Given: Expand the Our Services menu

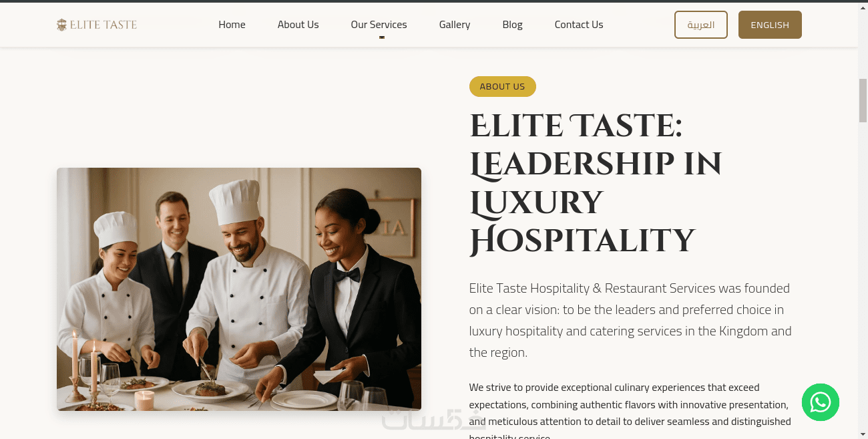Looking at the screenshot, I should click(x=379, y=25).
